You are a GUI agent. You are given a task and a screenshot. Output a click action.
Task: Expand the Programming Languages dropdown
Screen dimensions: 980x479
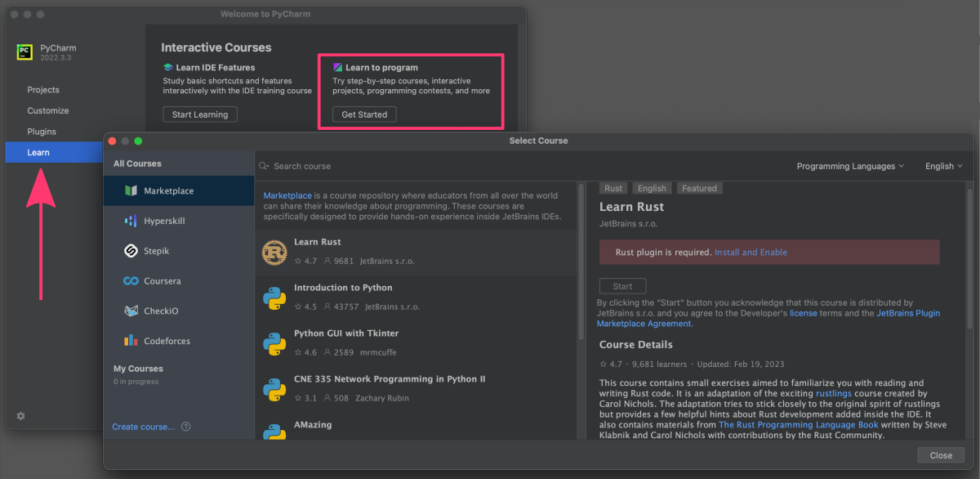(850, 166)
